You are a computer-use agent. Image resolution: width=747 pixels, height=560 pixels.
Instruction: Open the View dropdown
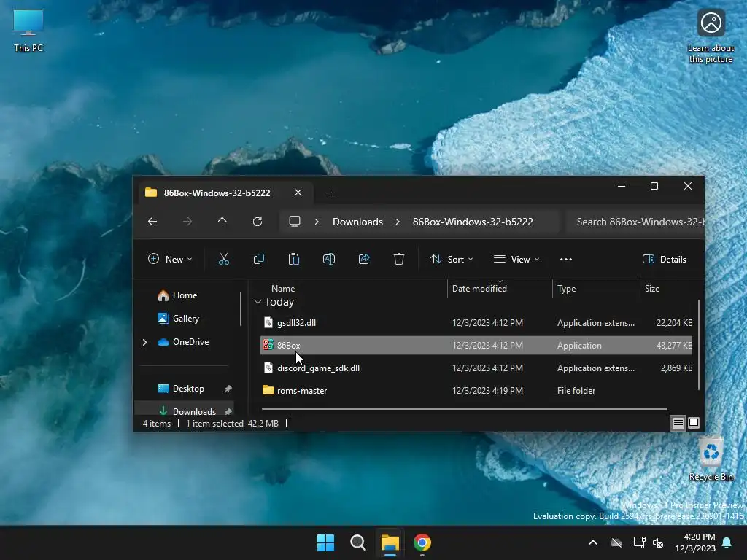coord(516,259)
